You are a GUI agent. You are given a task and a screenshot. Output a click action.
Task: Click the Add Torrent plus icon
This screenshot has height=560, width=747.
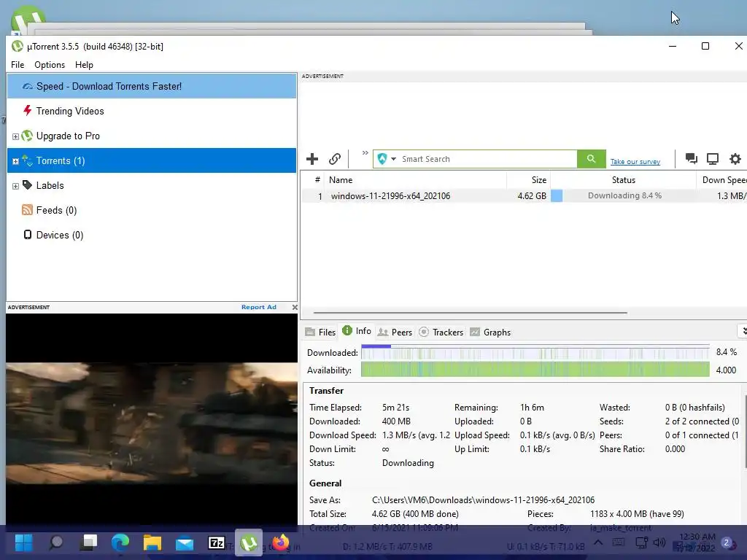click(312, 159)
